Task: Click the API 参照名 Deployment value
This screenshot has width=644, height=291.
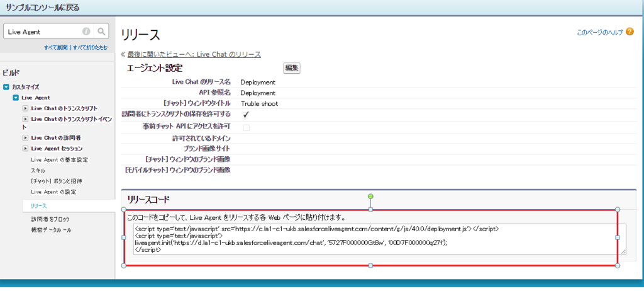Action: click(x=258, y=93)
